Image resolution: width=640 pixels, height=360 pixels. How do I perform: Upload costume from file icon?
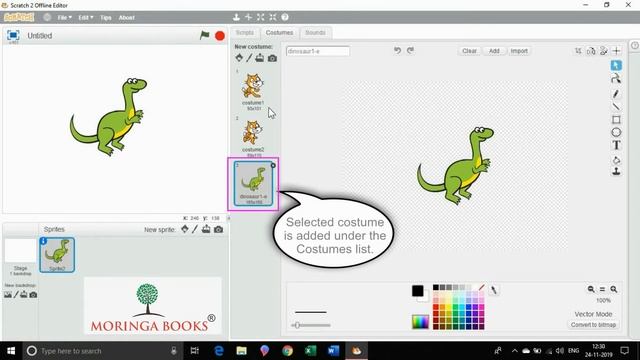pyautogui.click(x=260, y=58)
